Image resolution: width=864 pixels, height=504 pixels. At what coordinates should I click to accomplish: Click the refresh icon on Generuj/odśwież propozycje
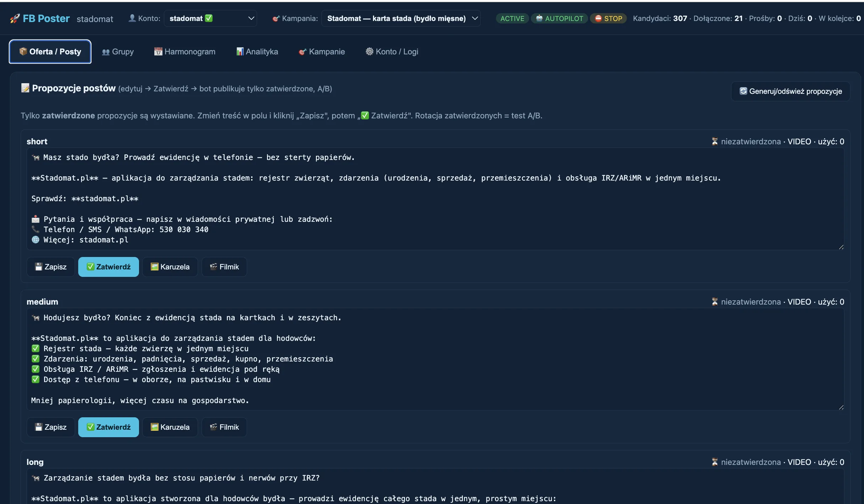[x=743, y=91]
